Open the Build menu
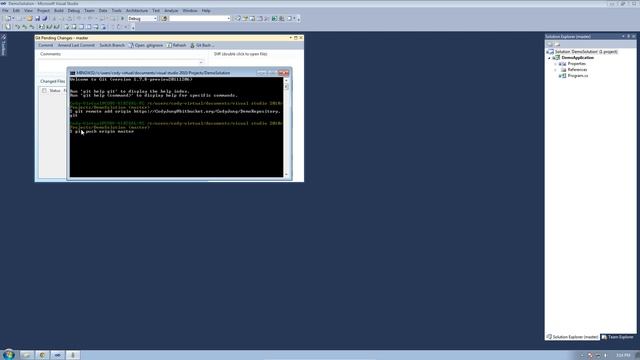This screenshot has height=360, width=640. 59,11
